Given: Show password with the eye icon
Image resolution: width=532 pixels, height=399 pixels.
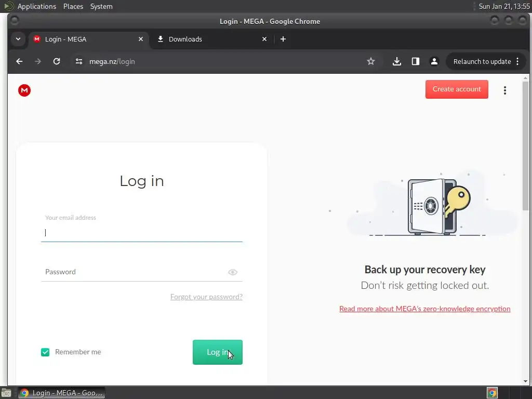Looking at the screenshot, I should point(233,272).
